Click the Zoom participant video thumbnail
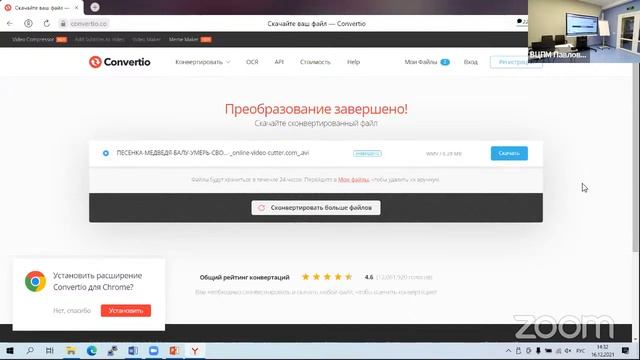 coord(584,31)
